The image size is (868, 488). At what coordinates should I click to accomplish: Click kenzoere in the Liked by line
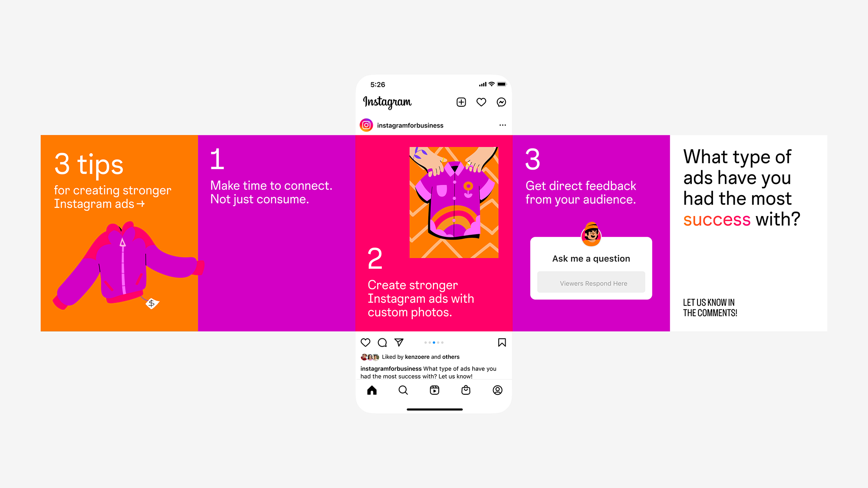[417, 357]
